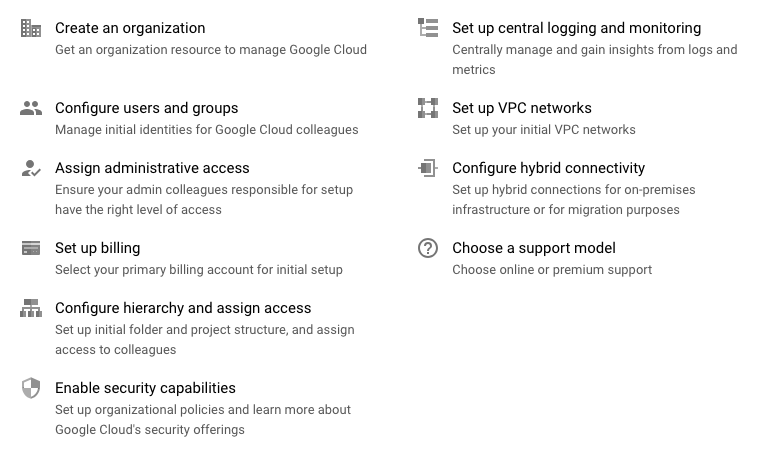Open the Set up billing step
Viewport: 781px width, 458px height.
click(x=97, y=248)
